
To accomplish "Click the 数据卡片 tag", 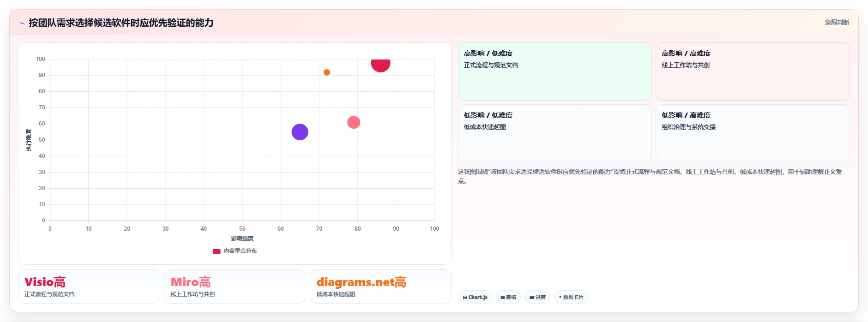I will coord(571,297).
